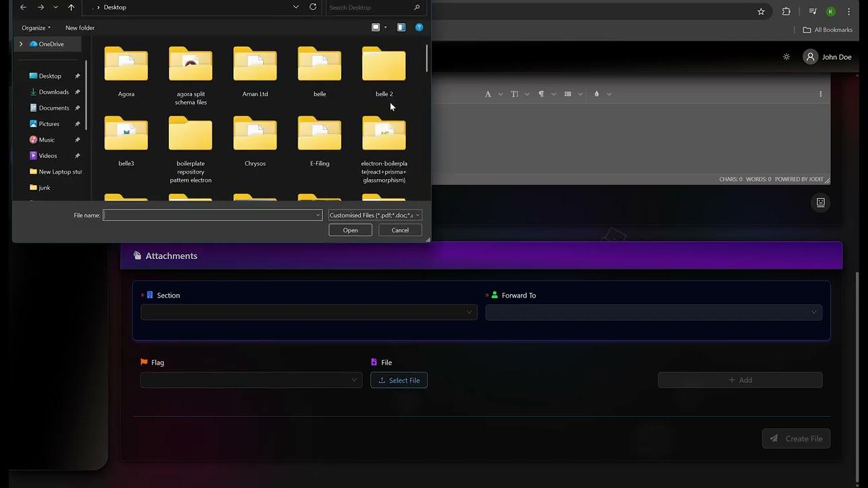868x488 pixels.
Task: Open the Section dropdown
Action: click(309, 312)
